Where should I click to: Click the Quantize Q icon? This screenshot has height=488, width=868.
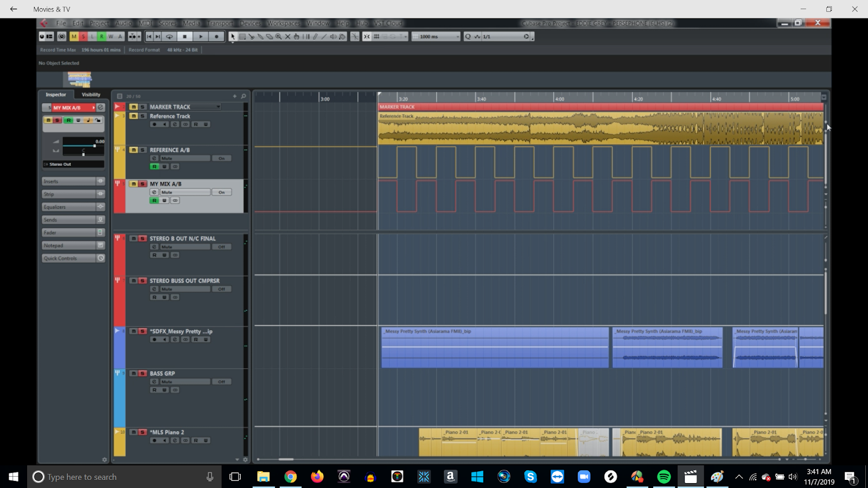tap(468, 36)
